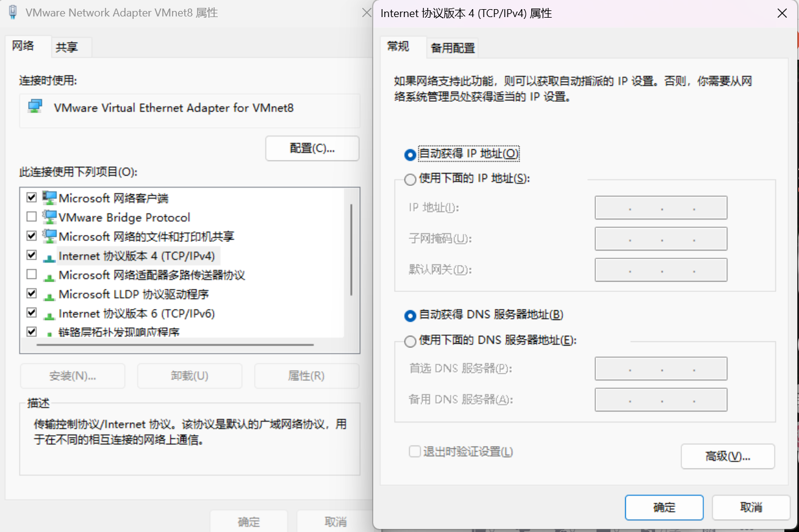Click the VMware Bridge Protocol item icon

coord(49,217)
